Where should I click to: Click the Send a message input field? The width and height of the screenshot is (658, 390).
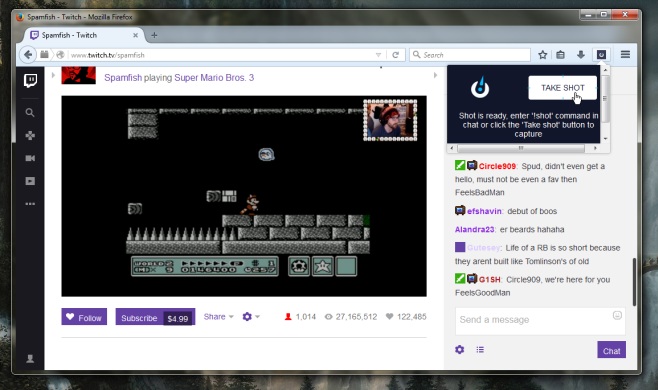(x=540, y=321)
